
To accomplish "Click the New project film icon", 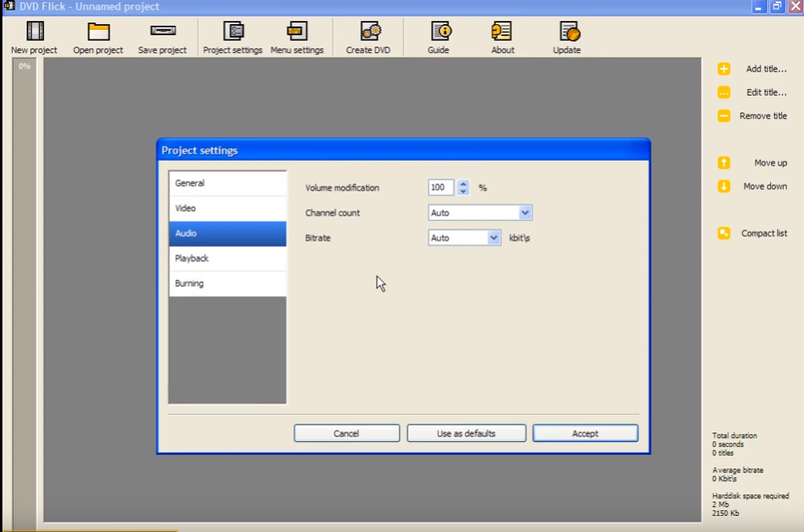I will pos(35,32).
